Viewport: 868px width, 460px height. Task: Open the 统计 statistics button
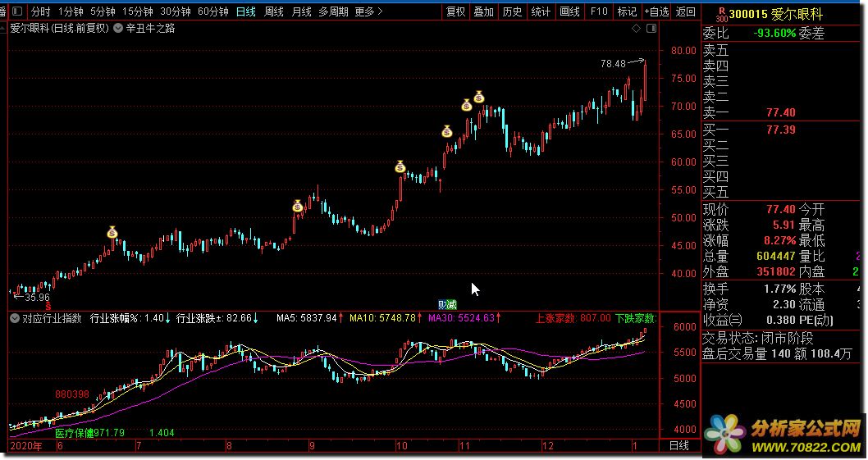point(541,11)
